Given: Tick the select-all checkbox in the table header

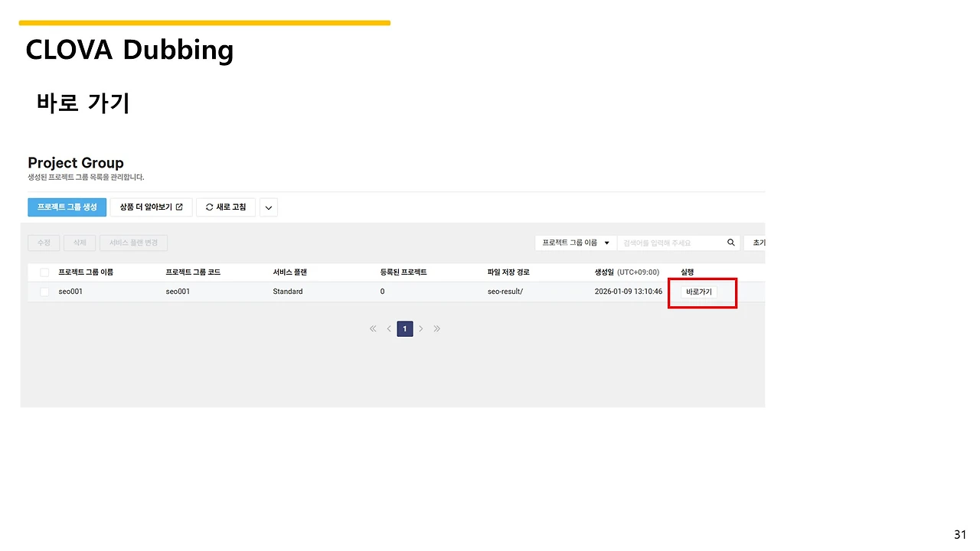Looking at the screenshot, I should (44, 272).
